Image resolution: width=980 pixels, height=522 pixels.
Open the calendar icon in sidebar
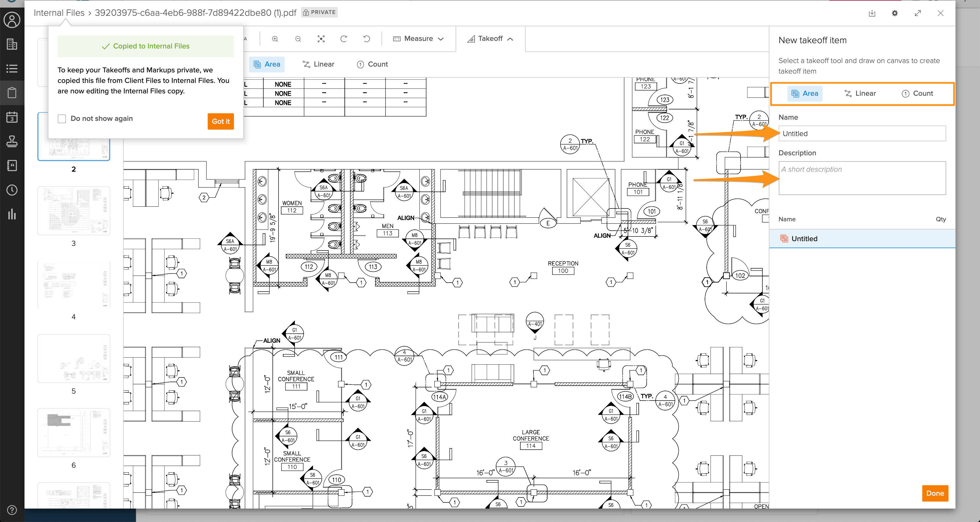pos(12,117)
